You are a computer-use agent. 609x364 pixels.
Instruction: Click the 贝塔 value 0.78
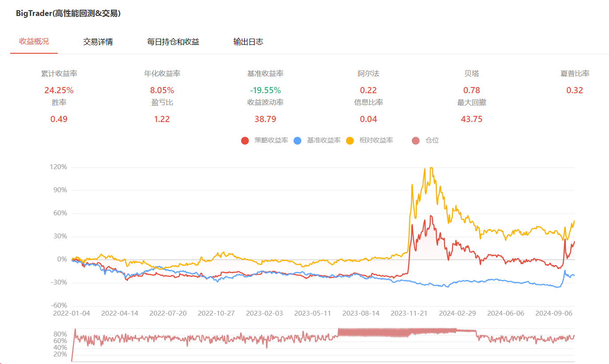pos(472,90)
